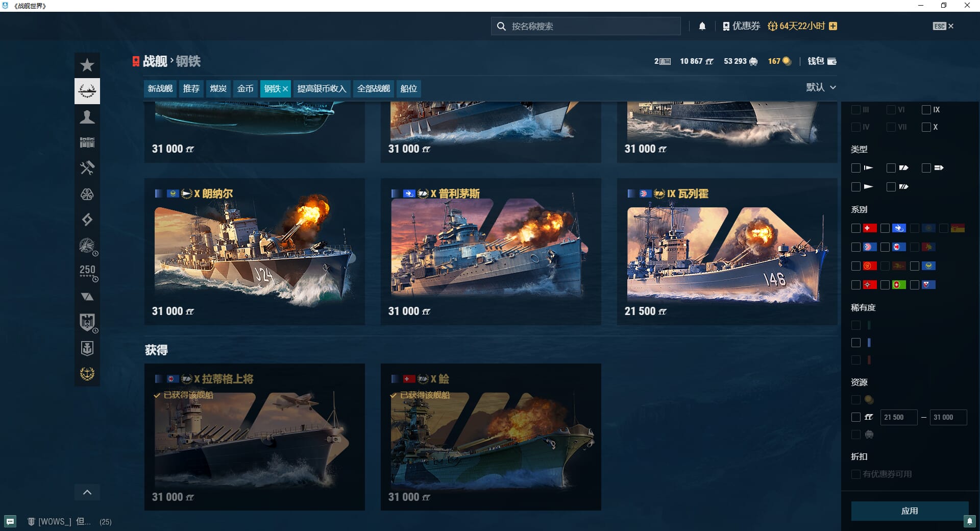Switch to the 全部战舰 tab
980x531 pixels.
[373, 89]
